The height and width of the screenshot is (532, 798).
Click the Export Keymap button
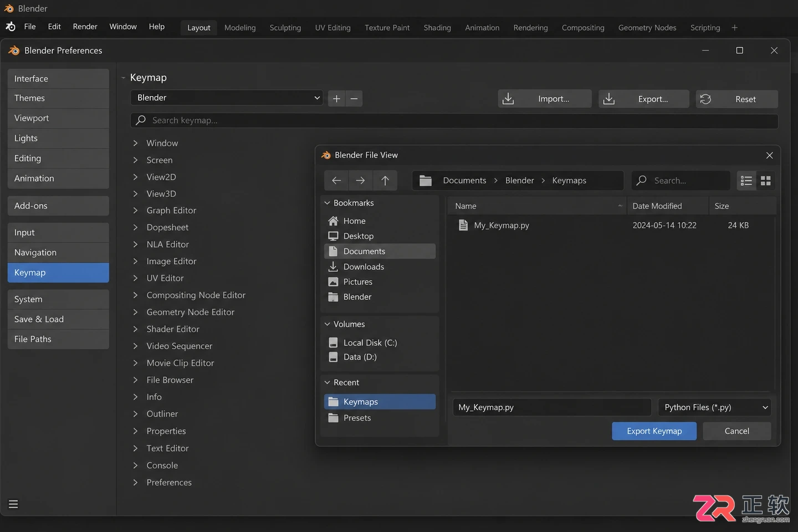pos(654,431)
